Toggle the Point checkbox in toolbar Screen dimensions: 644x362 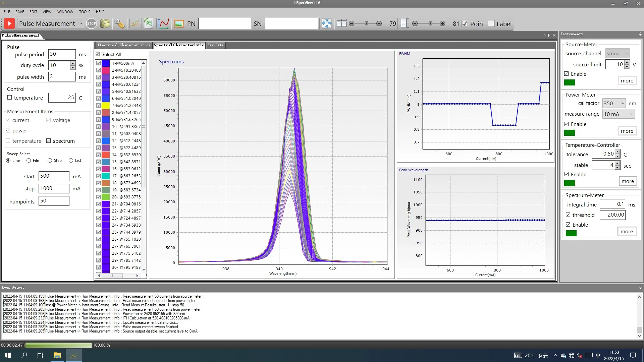coord(465,23)
